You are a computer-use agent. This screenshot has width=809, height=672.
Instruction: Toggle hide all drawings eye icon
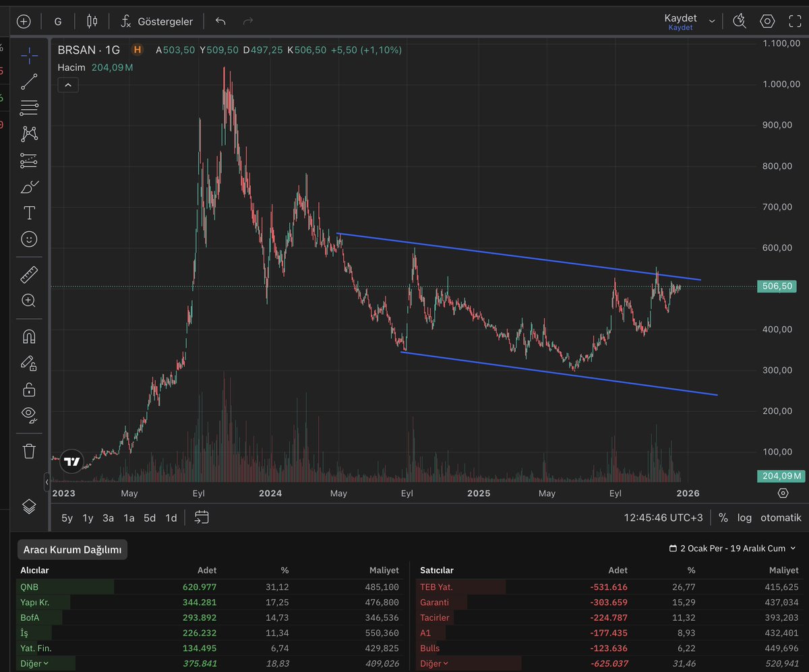click(x=29, y=415)
